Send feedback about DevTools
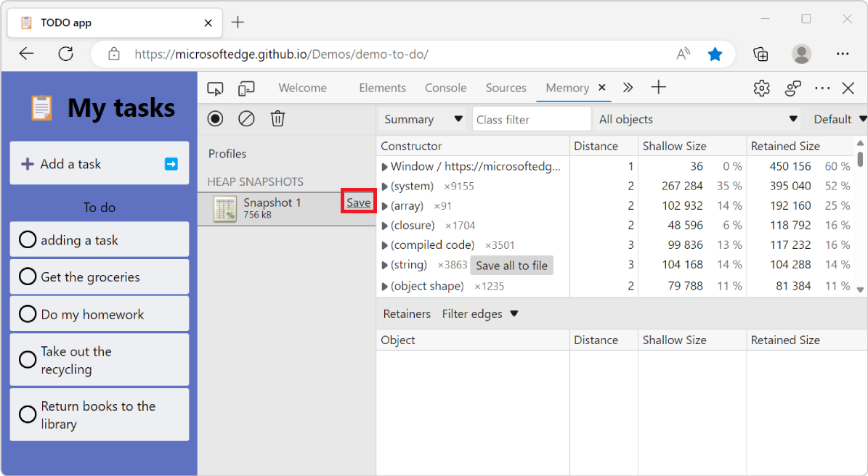This screenshot has height=476, width=868. point(792,88)
